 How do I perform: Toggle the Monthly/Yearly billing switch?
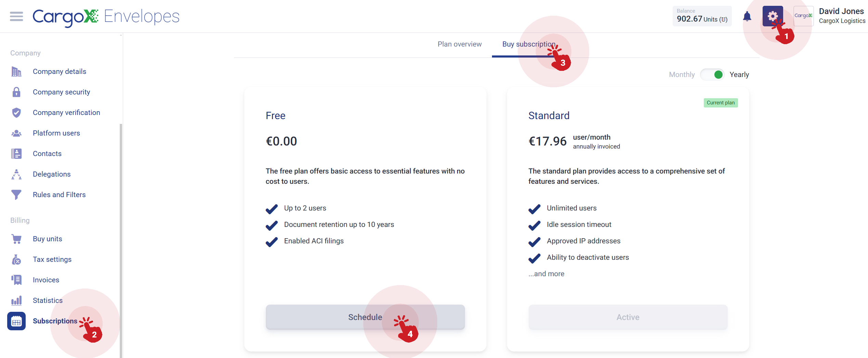pyautogui.click(x=712, y=75)
